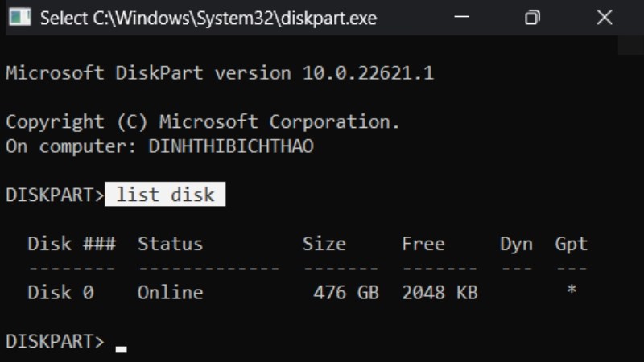Click the "Size" column header

click(x=324, y=244)
